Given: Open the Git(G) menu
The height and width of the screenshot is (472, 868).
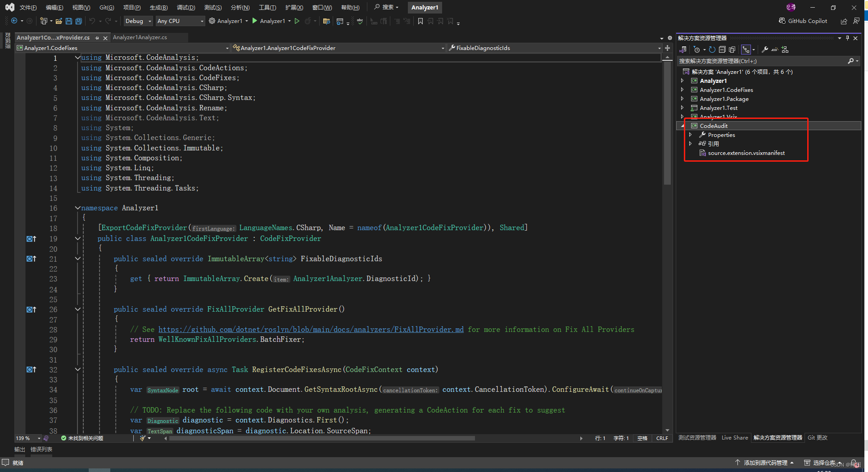Looking at the screenshot, I should tap(107, 7).
